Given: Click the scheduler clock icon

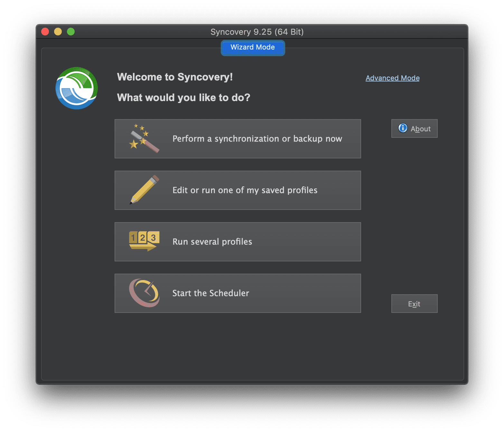Looking at the screenshot, I should [x=144, y=293].
